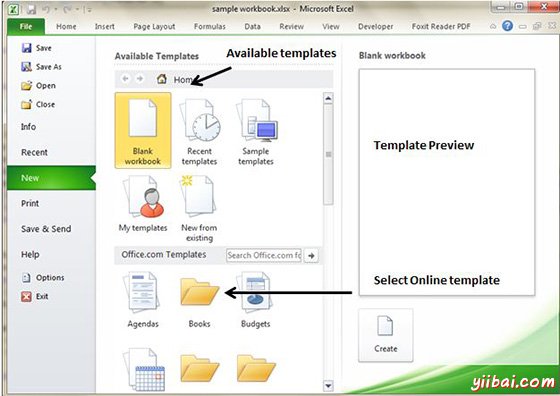Select the Blank workbook template
Image resolution: width=560 pixels, height=396 pixels.
coord(143,130)
